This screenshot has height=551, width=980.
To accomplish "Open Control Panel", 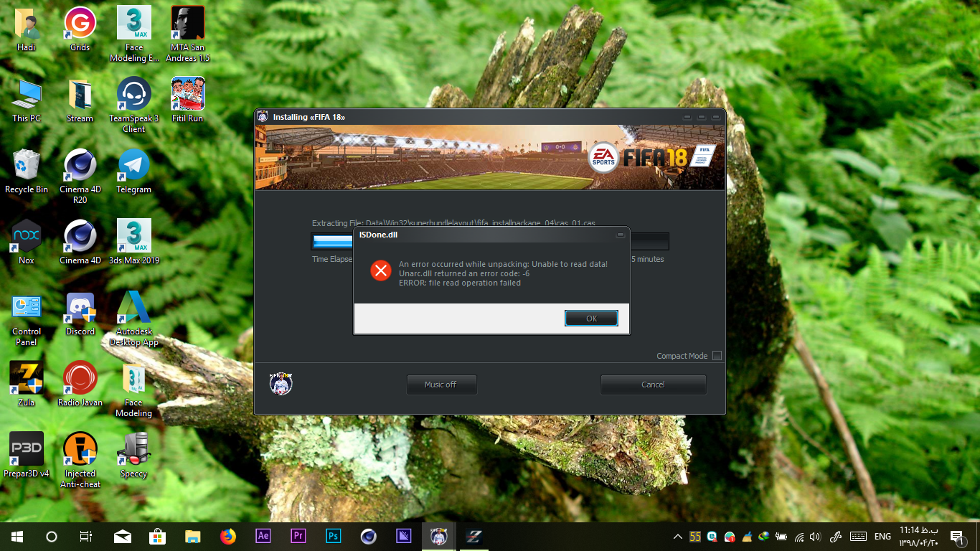I will tap(27, 319).
